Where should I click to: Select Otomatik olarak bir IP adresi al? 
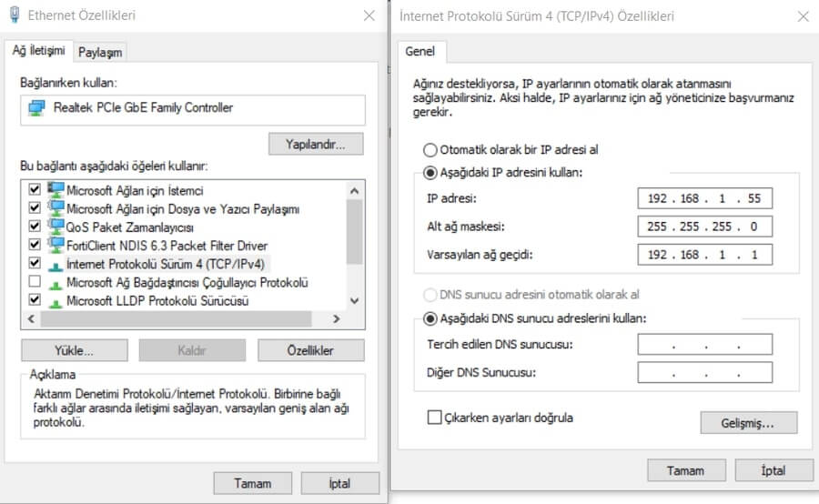pos(430,150)
